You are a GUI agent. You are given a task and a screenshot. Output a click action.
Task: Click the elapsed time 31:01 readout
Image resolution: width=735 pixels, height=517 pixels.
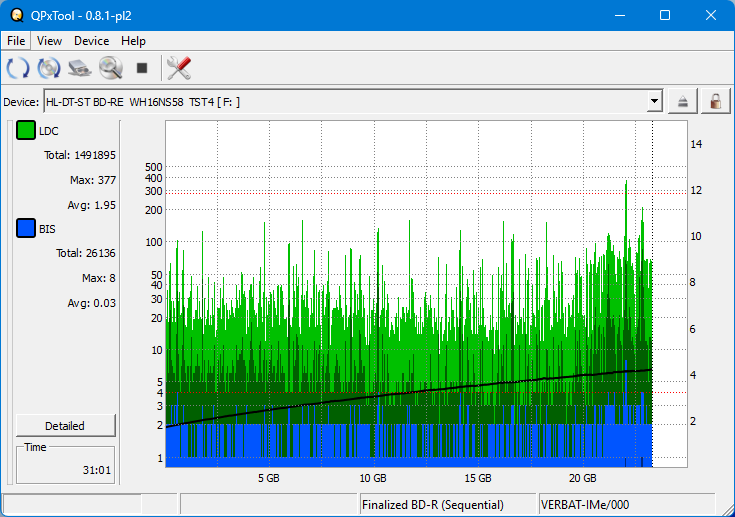(97, 470)
